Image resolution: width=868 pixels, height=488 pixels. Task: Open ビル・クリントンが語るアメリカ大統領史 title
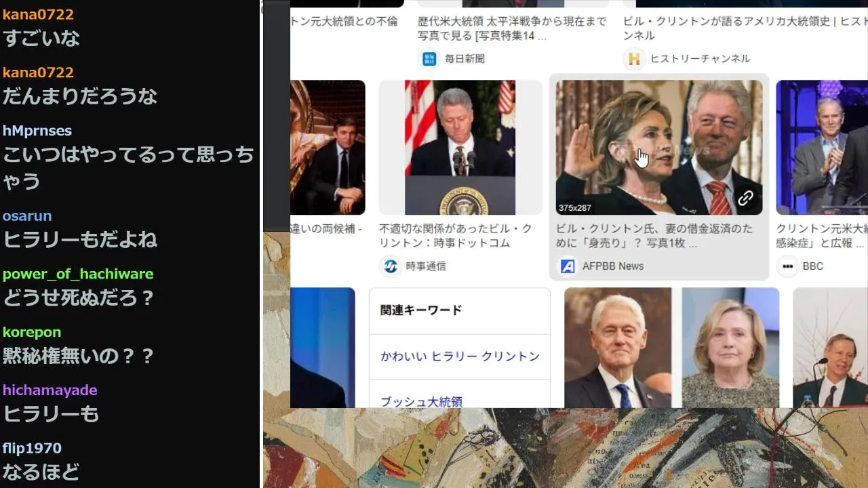click(x=745, y=28)
